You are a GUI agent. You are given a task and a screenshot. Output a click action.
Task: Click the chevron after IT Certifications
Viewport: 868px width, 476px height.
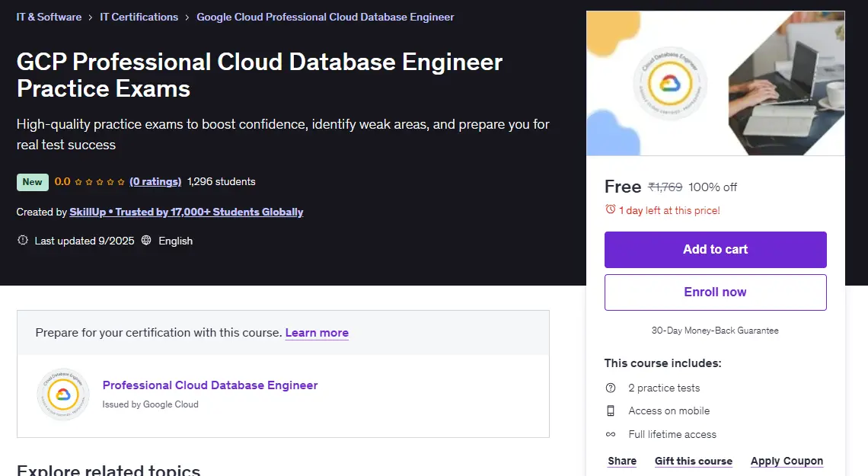(x=187, y=18)
